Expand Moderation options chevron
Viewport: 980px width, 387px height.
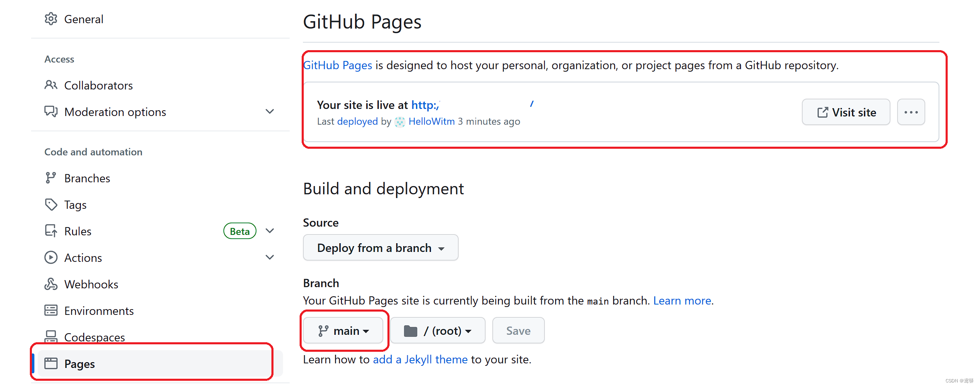click(270, 111)
